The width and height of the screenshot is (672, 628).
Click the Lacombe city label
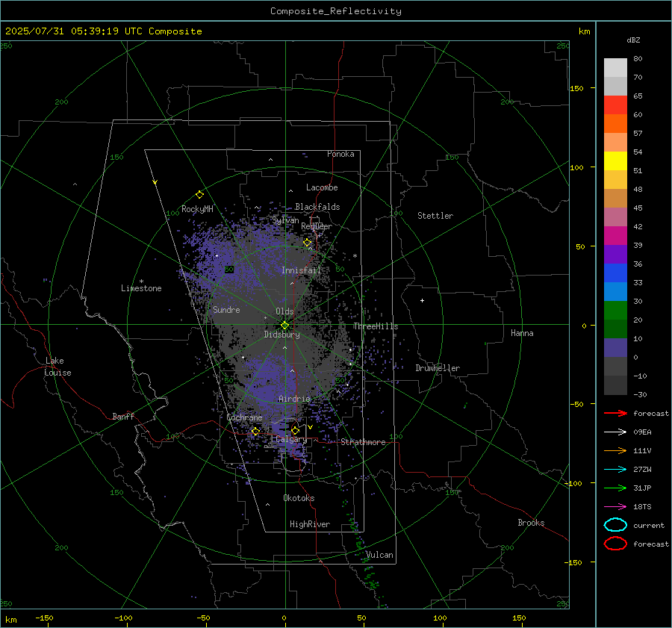(x=322, y=187)
